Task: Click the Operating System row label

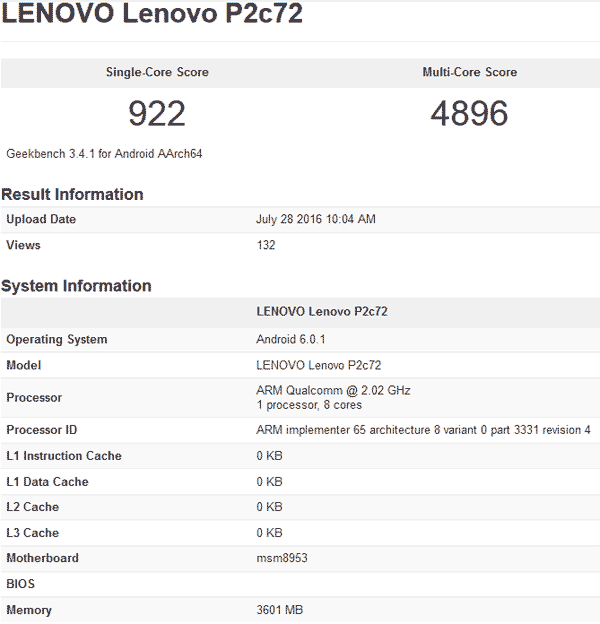Action: click(x=57, y=339)
